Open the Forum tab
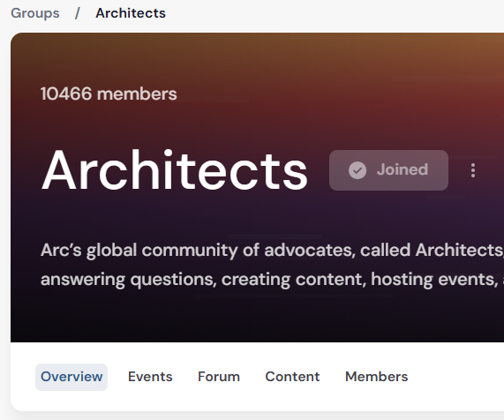504x420 pixels. click(x=219, y=377)
